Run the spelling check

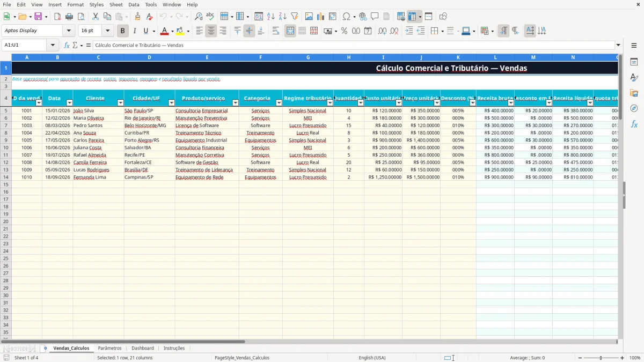point(210,17)
